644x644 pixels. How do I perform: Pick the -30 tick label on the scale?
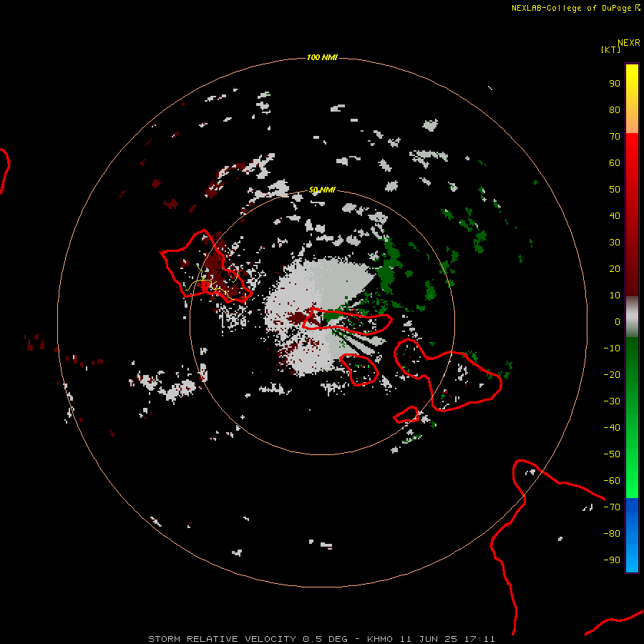612,401
